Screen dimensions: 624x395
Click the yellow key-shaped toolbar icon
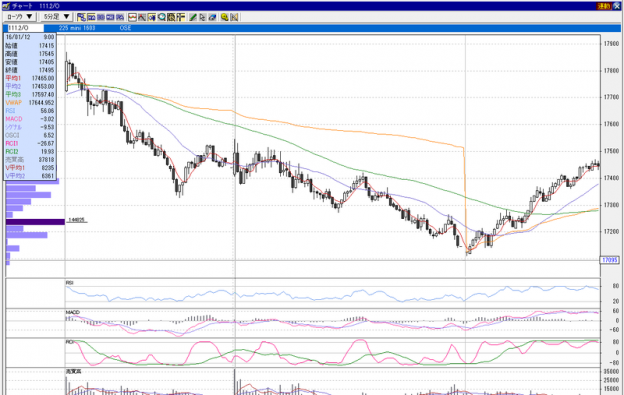pos(224,17)
